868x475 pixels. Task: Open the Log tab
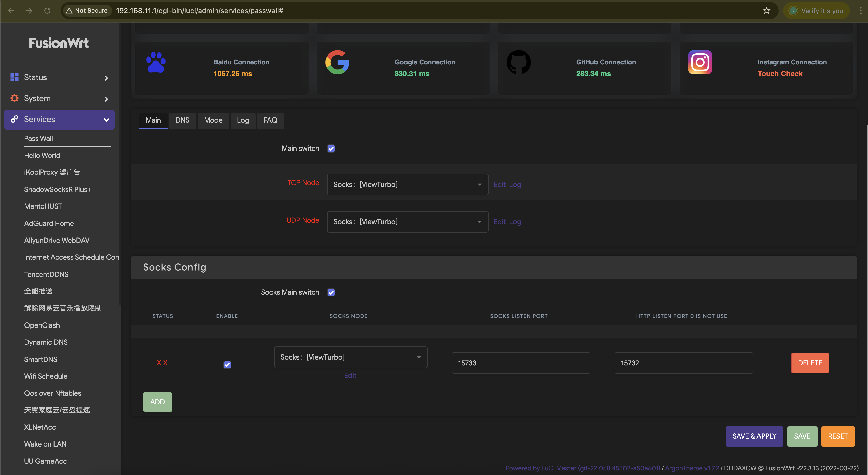click(242, 120)
